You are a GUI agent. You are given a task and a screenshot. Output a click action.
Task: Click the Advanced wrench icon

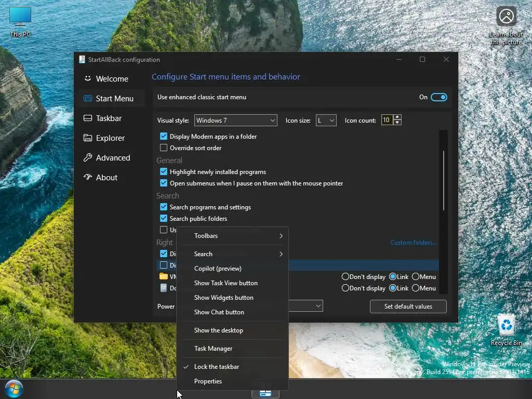click(87, 157)
